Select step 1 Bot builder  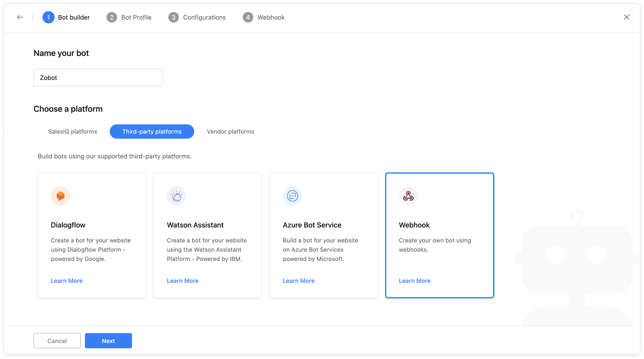(x=66, y=17)
